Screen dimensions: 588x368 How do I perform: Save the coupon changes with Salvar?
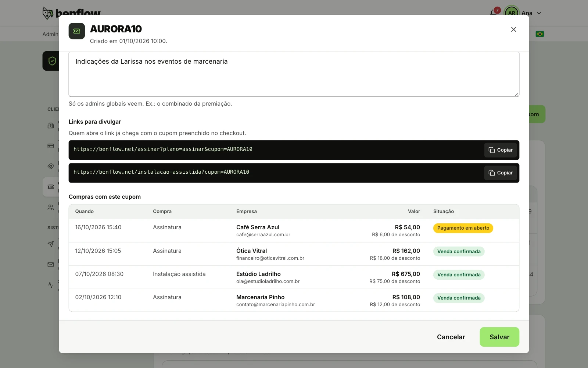(x=499, y=337)
